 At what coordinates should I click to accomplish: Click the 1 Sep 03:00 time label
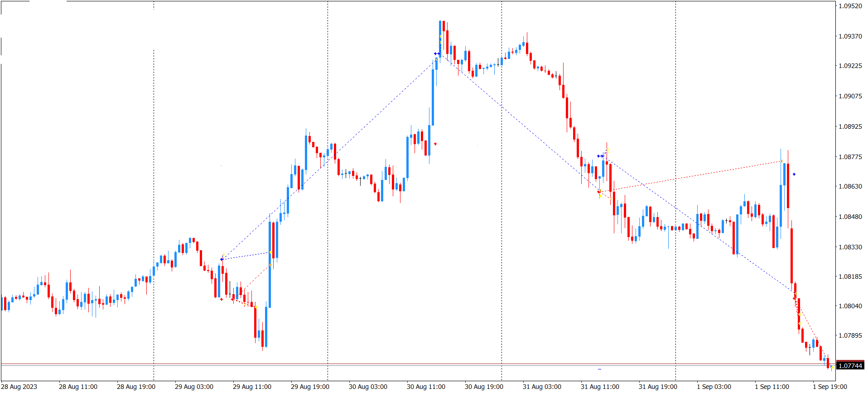tap(714, 387)
